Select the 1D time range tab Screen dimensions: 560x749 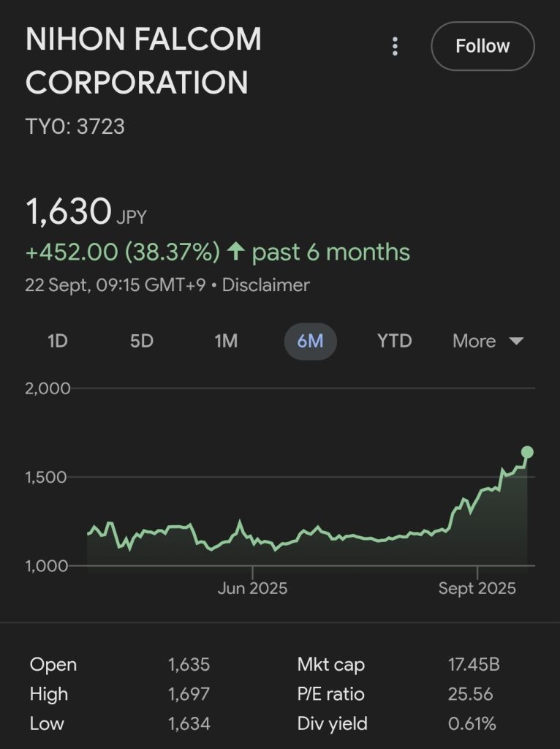[x=57, y=341]
